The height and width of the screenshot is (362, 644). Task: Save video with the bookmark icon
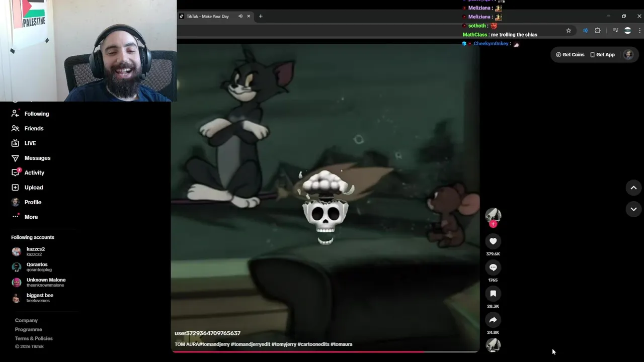click(x=493, y=294)
